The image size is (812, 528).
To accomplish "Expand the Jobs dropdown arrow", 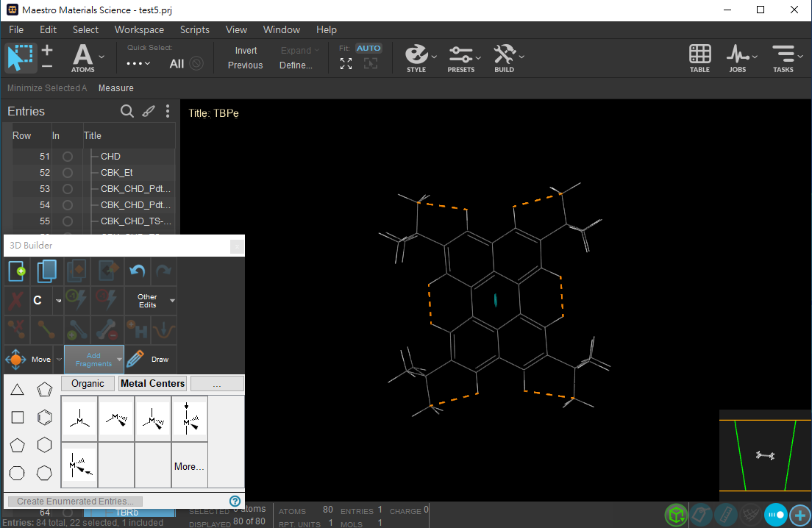I will point(755,57).
